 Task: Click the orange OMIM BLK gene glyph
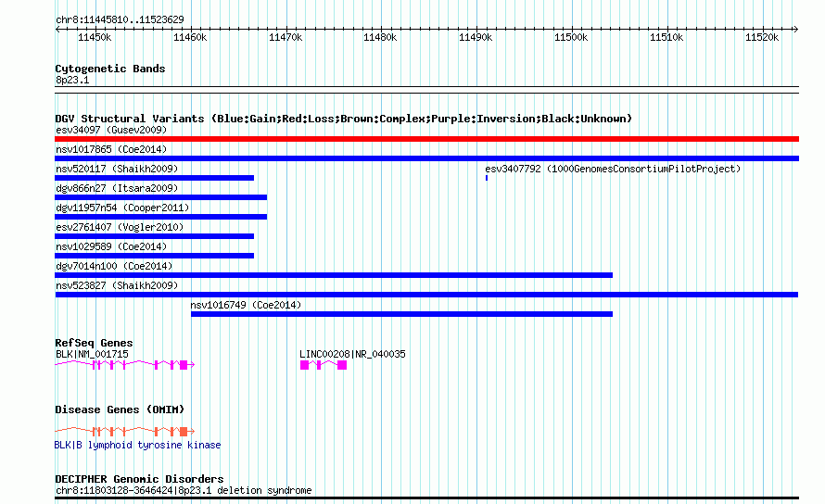(125, 432)
